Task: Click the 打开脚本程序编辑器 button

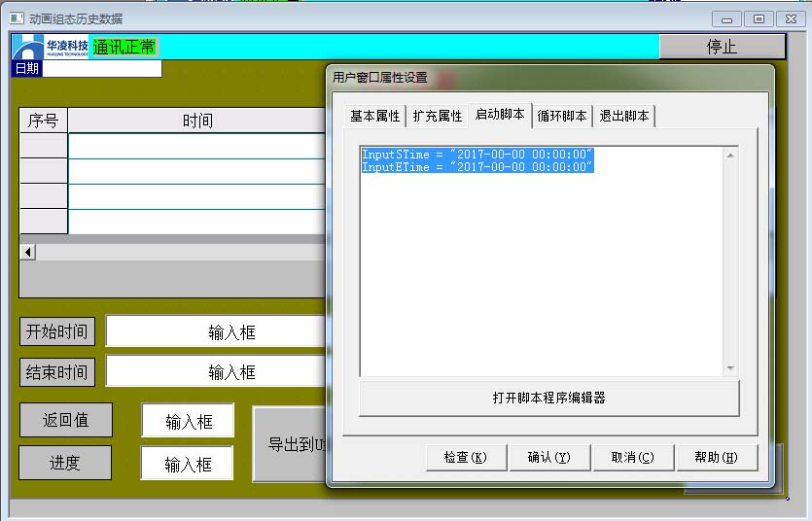Action: tap(549, 398)
